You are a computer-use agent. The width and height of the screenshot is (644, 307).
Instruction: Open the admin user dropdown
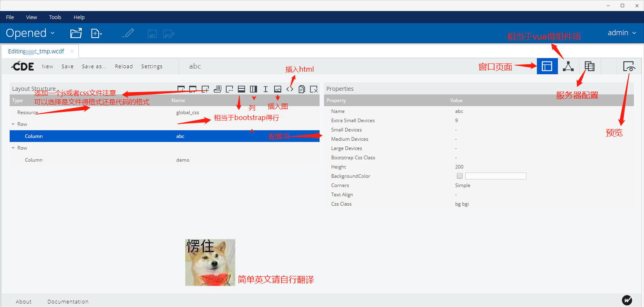pos(622,33)
